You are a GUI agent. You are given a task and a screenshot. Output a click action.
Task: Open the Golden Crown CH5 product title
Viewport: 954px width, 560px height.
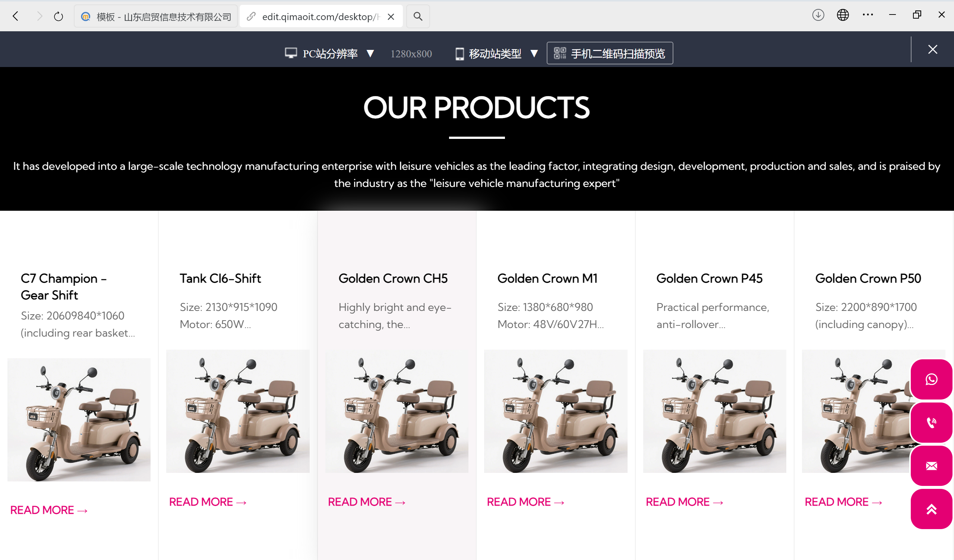[x=392, y=279]
